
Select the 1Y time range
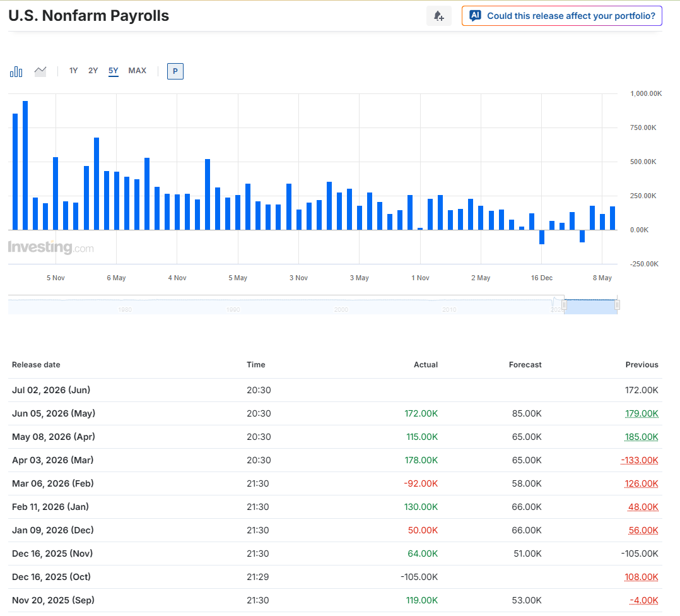click(73, 71)
